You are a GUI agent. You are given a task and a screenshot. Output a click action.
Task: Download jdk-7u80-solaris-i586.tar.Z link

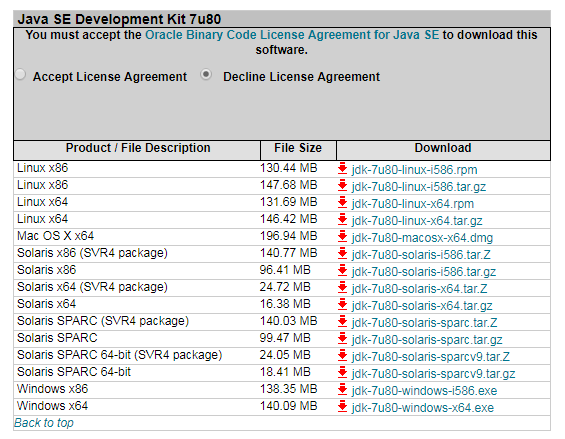pyautogui.click(x=421, y=255)
